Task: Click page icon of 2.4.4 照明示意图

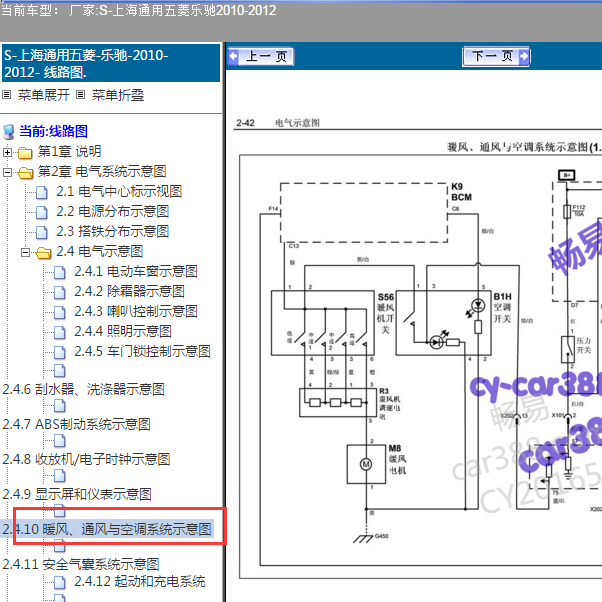Action: click(x=60, y=332)
